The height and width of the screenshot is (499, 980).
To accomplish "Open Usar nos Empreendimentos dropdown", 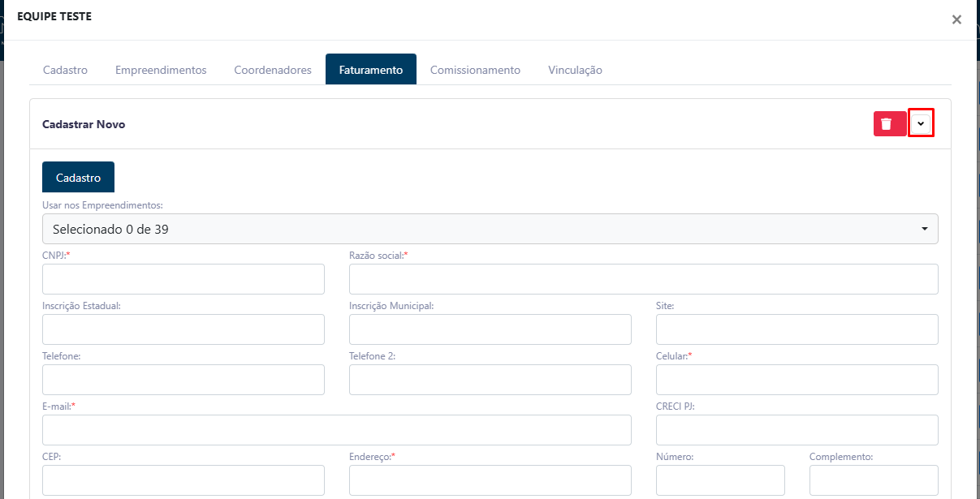I will pyautogui.click(x=490, y=229).
